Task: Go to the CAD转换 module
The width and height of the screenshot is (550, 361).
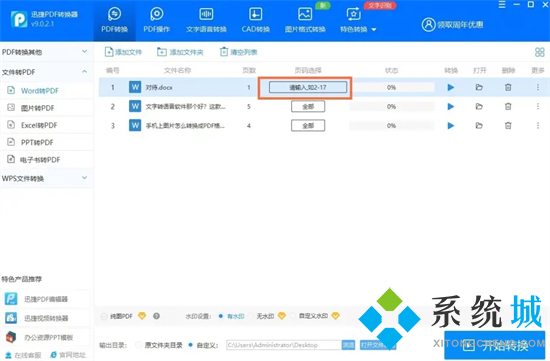Action: tap(255, 20)
